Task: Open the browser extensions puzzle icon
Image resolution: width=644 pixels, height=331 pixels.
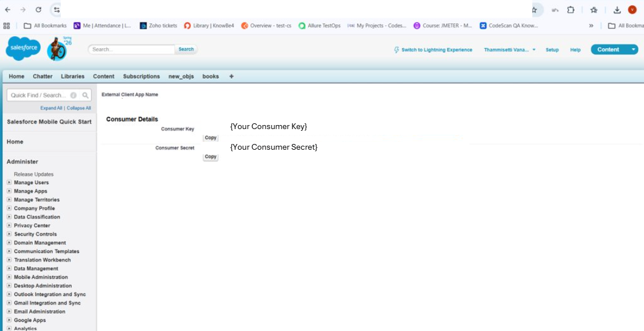Action: tap(571, 10)
